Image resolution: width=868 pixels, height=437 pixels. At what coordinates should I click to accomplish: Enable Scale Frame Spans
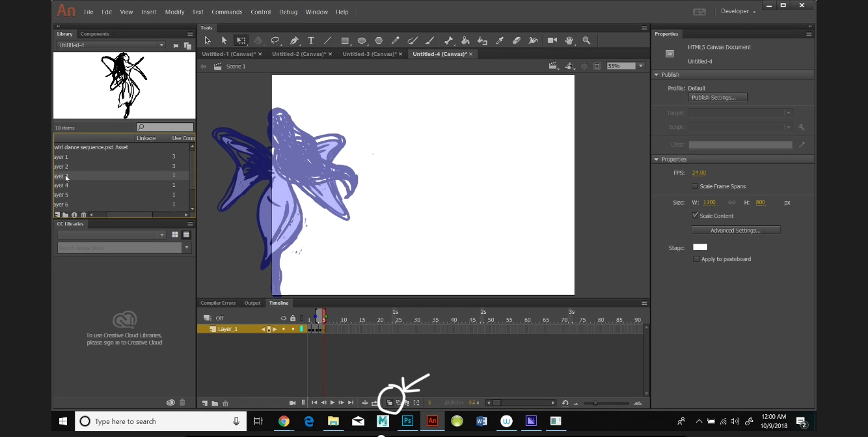click(694, 186)
